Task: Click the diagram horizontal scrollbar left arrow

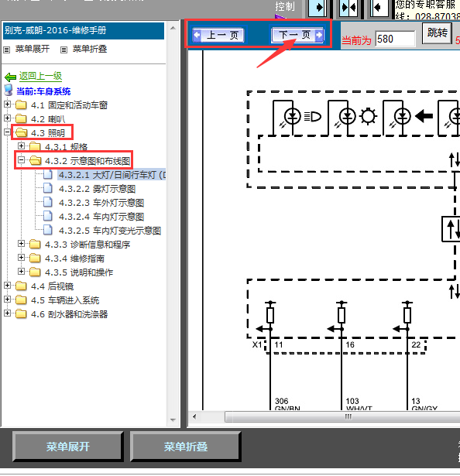Action: click(194, 416)
